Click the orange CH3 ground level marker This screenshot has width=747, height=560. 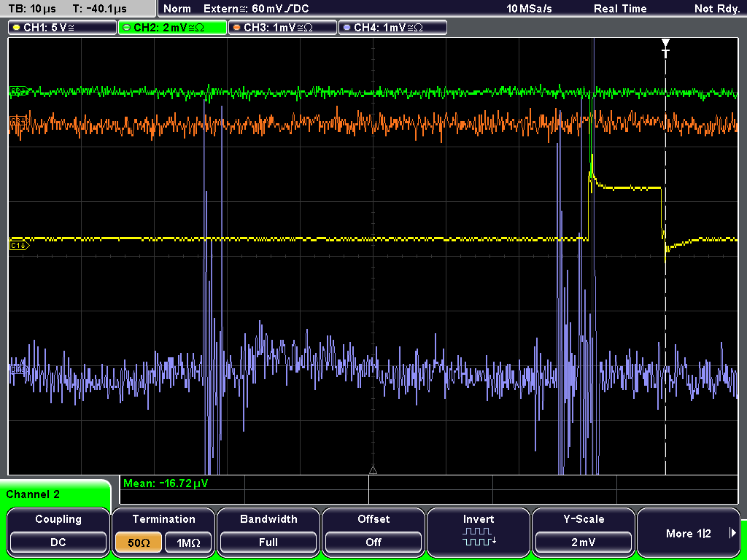18,120
